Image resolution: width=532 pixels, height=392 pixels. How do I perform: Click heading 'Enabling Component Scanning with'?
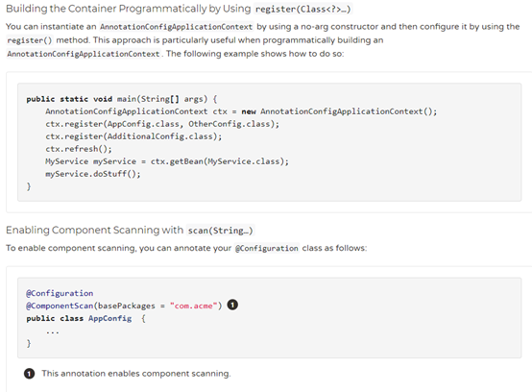point(95,231)
